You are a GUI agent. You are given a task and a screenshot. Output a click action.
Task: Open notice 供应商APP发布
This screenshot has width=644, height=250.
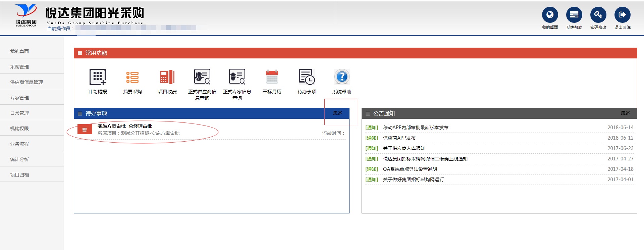tap(399, 138)
